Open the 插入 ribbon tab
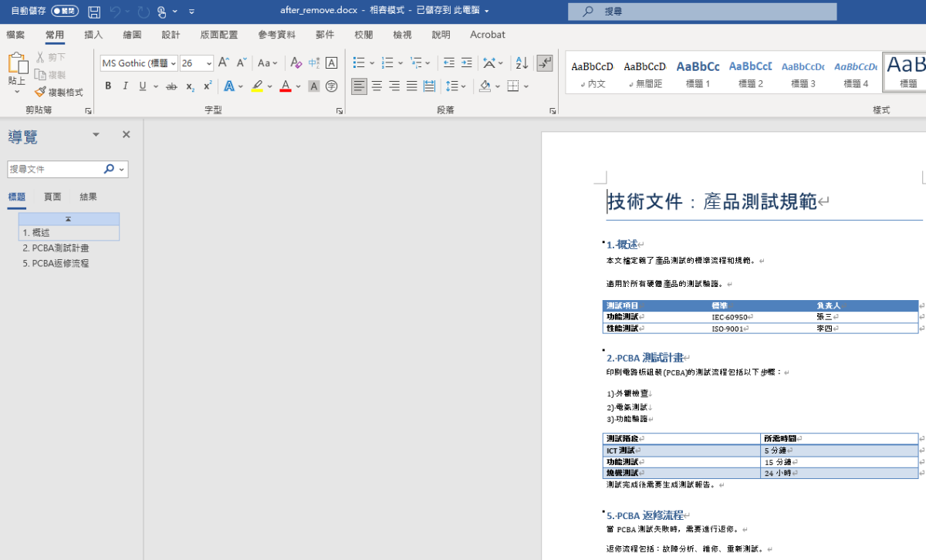The image size is (926, 560). click(x=93, y=35)
